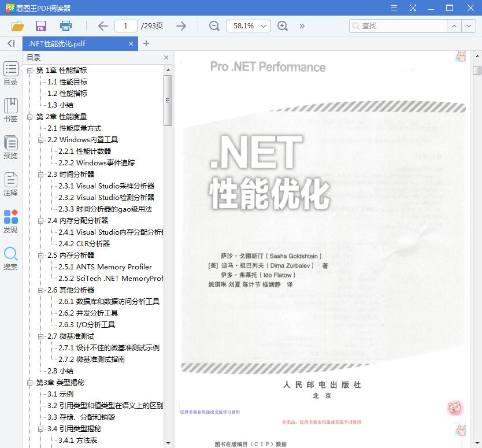
Task: Open the 发现 discover panel
Action: (11, 221)
